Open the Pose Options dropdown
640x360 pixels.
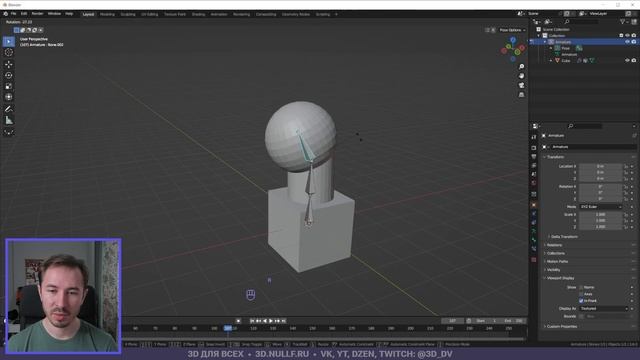[512, 30]
